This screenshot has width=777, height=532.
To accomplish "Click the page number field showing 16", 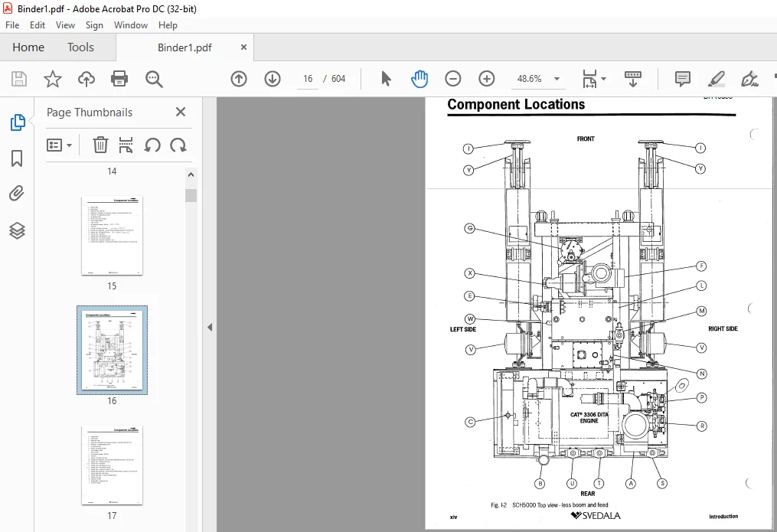I will [x=308, y=79].
